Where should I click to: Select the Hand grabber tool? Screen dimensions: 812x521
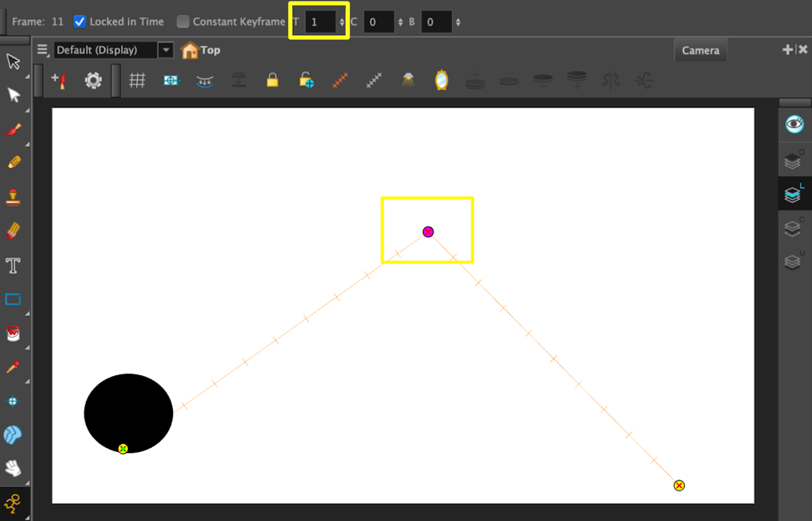[13, 468]
